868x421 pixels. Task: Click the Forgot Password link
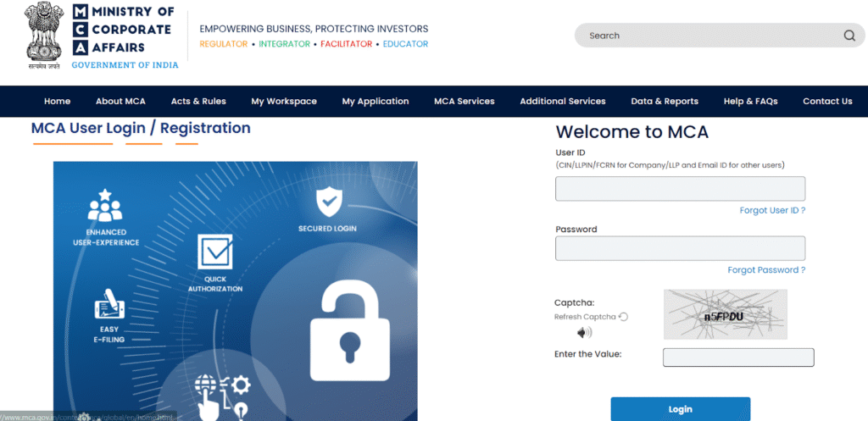766,270
